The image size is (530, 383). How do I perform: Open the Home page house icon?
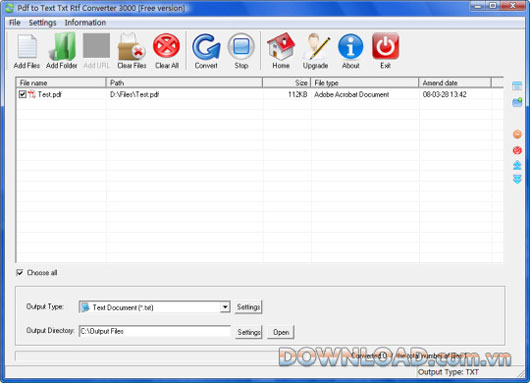coord(281,46)
